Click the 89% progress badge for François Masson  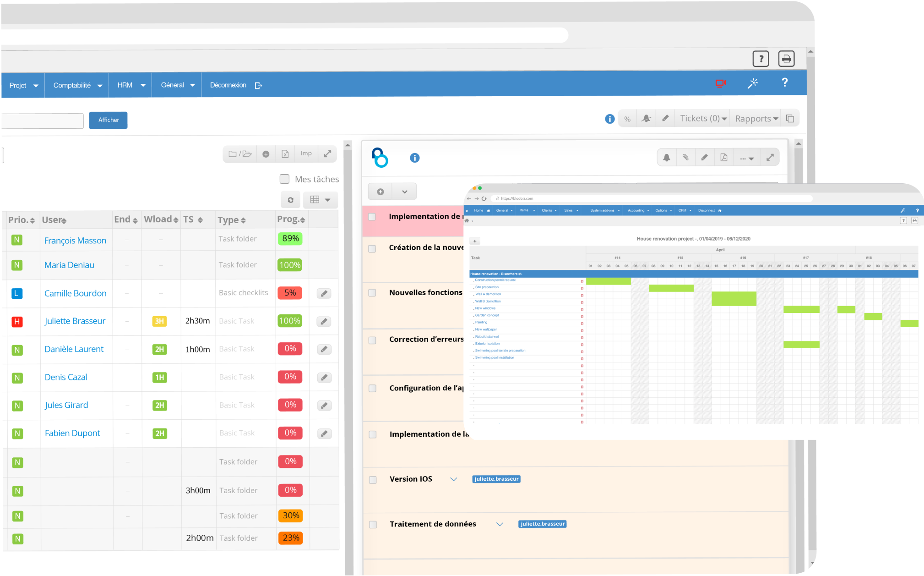[290, 238]
